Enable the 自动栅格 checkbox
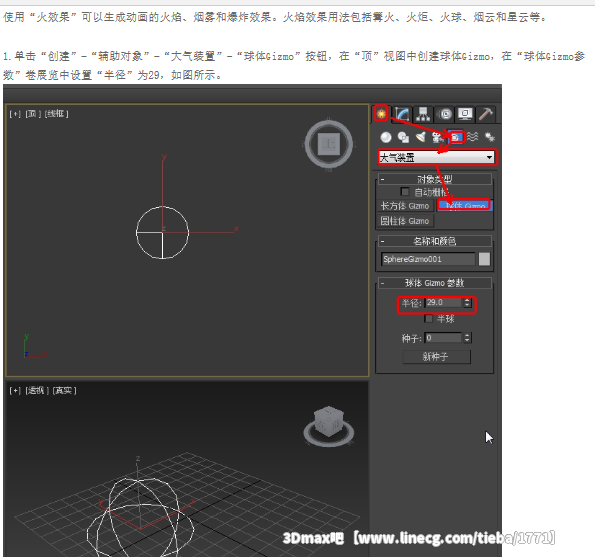The width and height of the screenshot is (595, 557). coord(405,192)
